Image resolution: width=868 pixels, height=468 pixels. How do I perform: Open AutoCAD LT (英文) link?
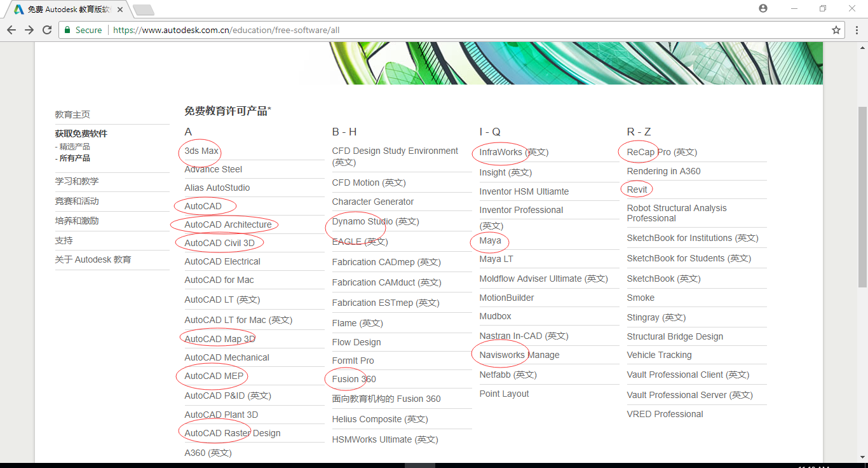click(x=222, y=299)
